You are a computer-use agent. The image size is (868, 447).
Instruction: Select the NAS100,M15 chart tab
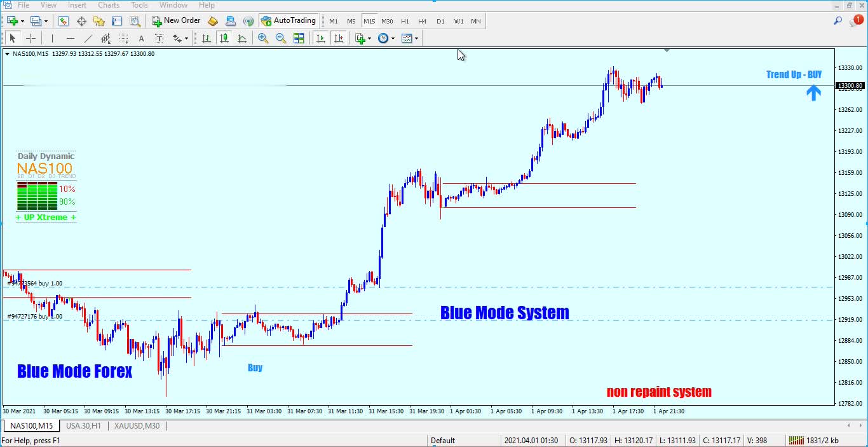click(x=32, y=426)
